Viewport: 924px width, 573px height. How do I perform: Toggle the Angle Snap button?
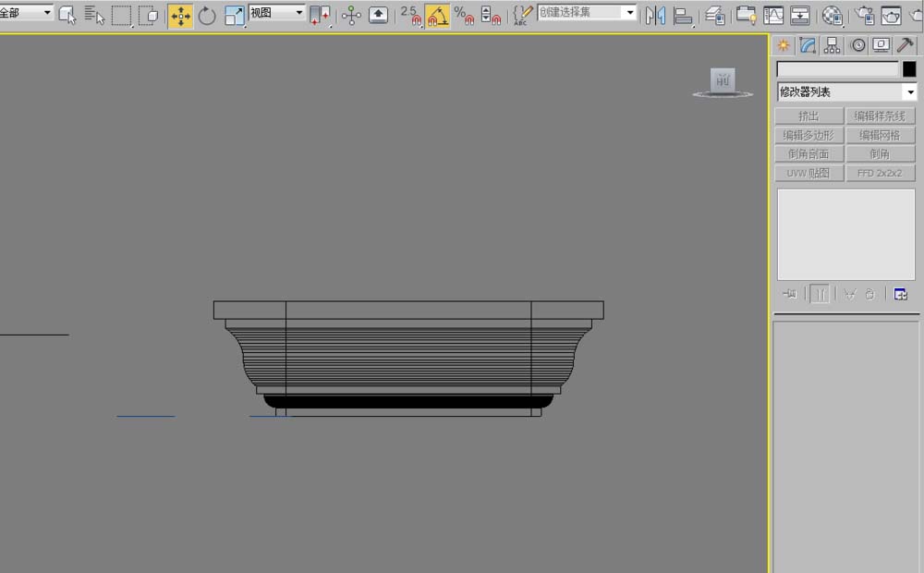pos(437,16)
